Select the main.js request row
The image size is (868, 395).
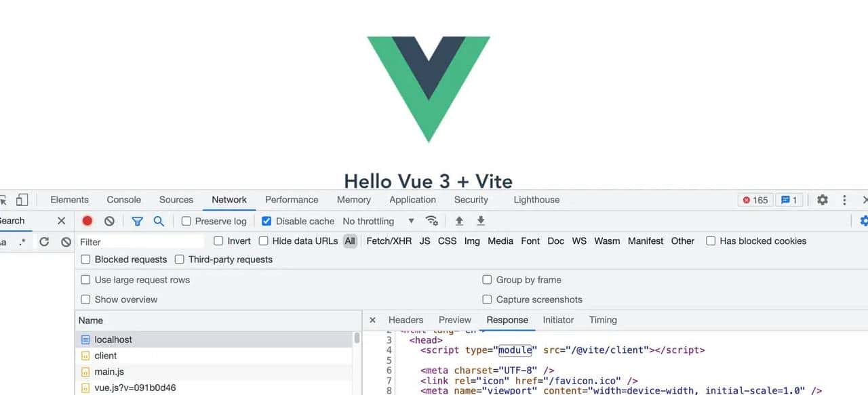[x=109, y=372]
